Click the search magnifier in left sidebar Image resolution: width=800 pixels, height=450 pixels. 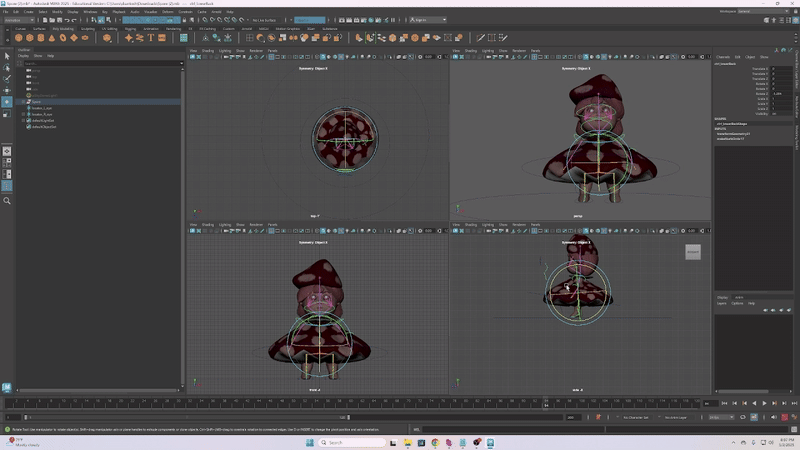[7, 201]
